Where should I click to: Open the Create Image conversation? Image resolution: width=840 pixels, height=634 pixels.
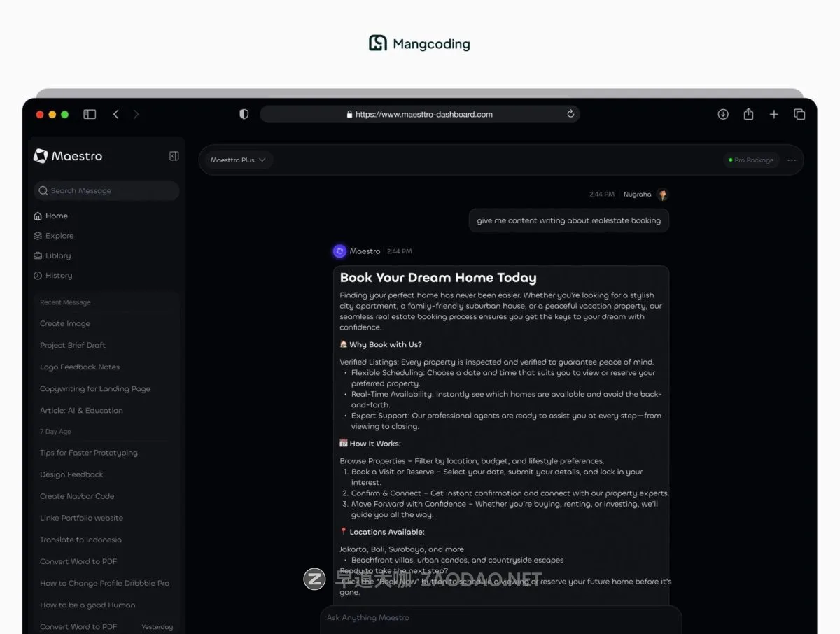[x=65, y=323]
